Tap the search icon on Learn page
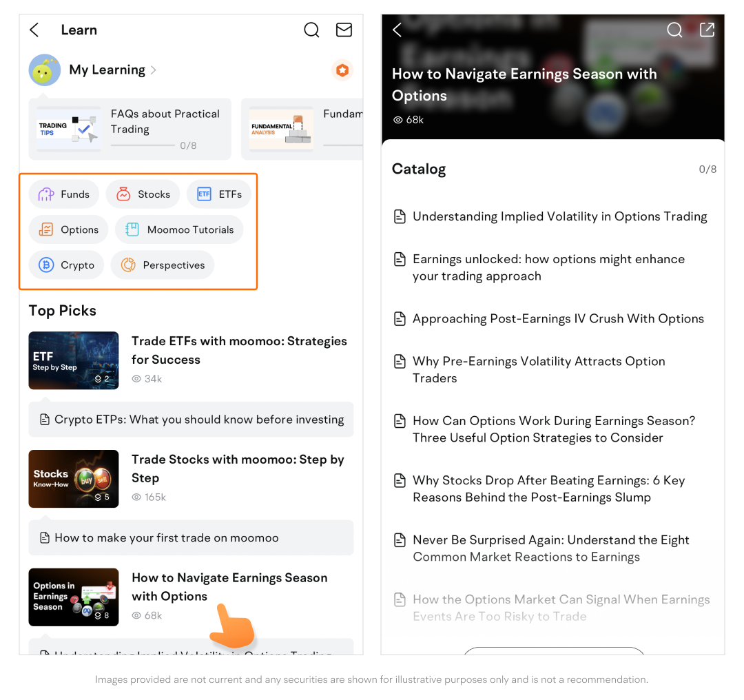Screen dimensions: 744x700 [311, 30]
